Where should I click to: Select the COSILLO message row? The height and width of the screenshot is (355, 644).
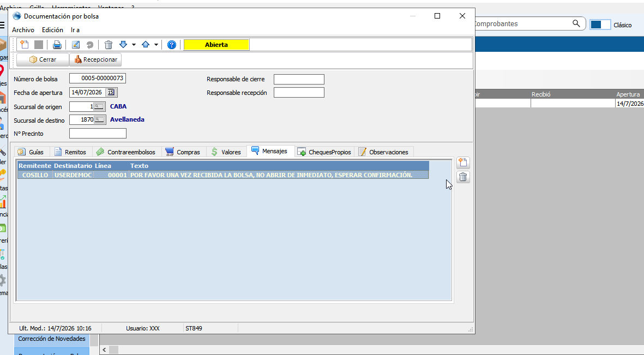223,175
